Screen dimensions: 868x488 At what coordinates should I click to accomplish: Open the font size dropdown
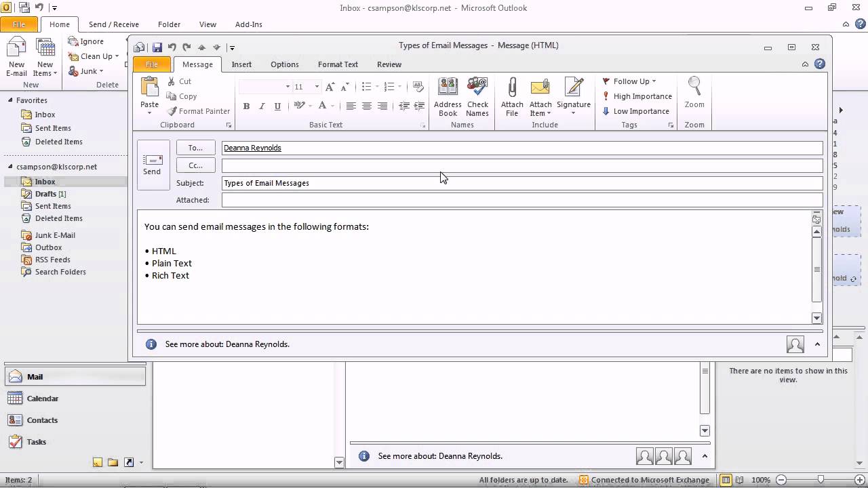pos(317,87)
